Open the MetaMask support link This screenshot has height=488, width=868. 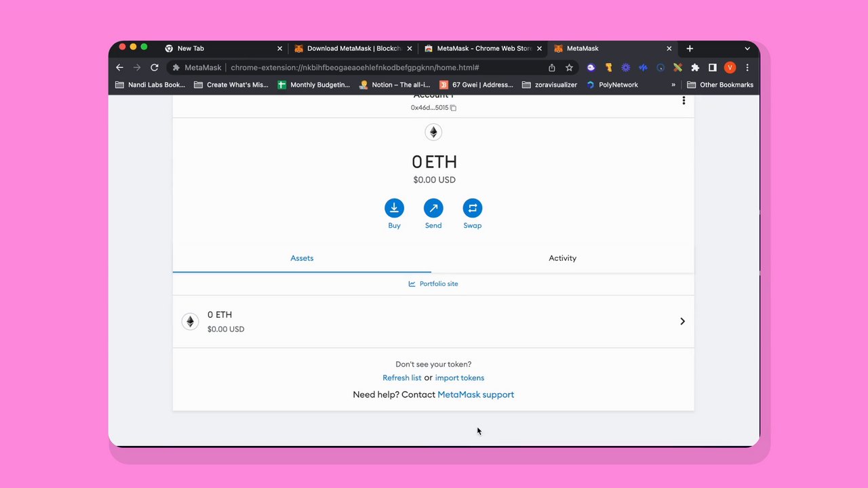[475, 394]
